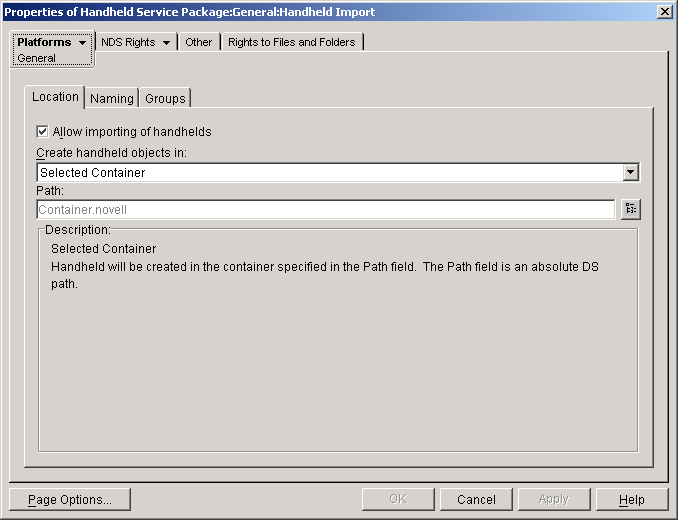Expand the NDS Rights tab dropdown arrow
678x520 pixels.
(x=166, y=42)
